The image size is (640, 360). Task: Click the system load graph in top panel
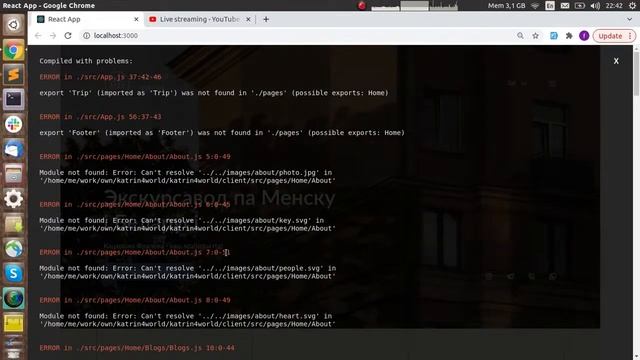tap(415, 6)
